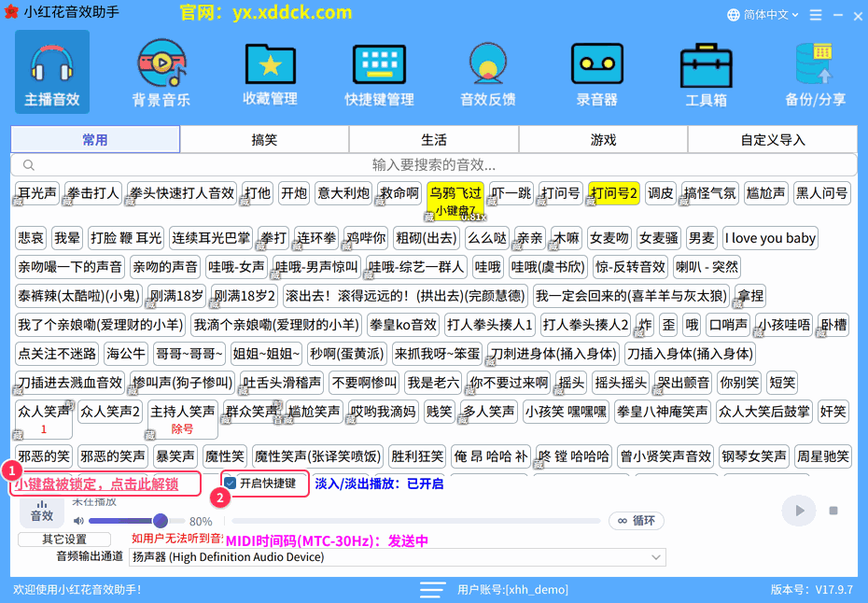Toggle the 开启快捷键 checkbox
Image resolution: width=868 pixels, height=603 pixels.
point(231,484)
